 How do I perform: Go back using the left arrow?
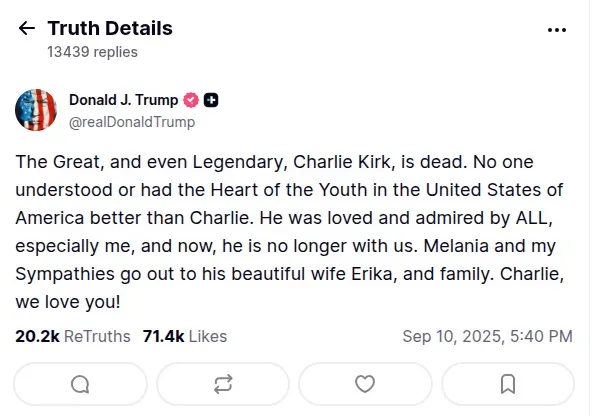[x=26, y=29]
